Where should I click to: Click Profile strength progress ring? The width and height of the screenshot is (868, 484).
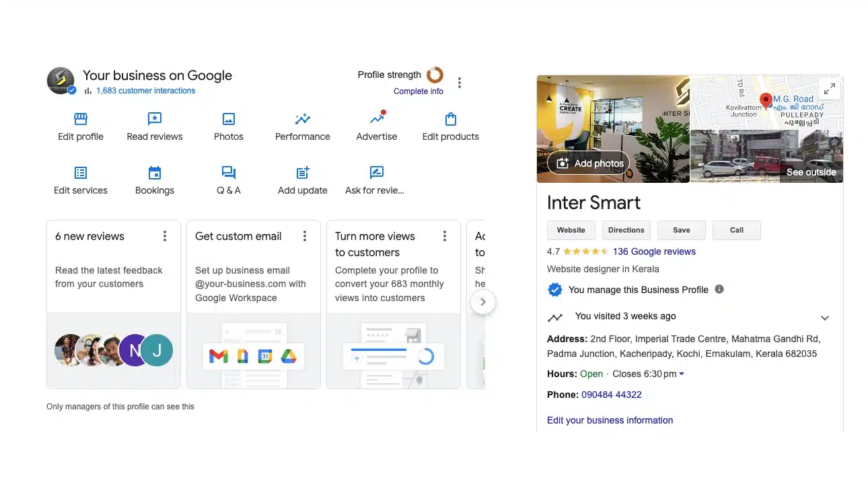435,75
